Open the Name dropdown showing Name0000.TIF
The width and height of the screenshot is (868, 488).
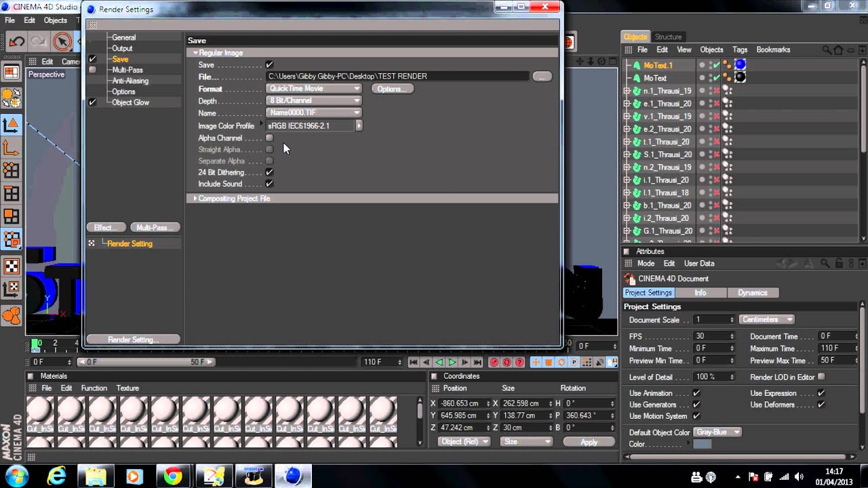[314, 113]
